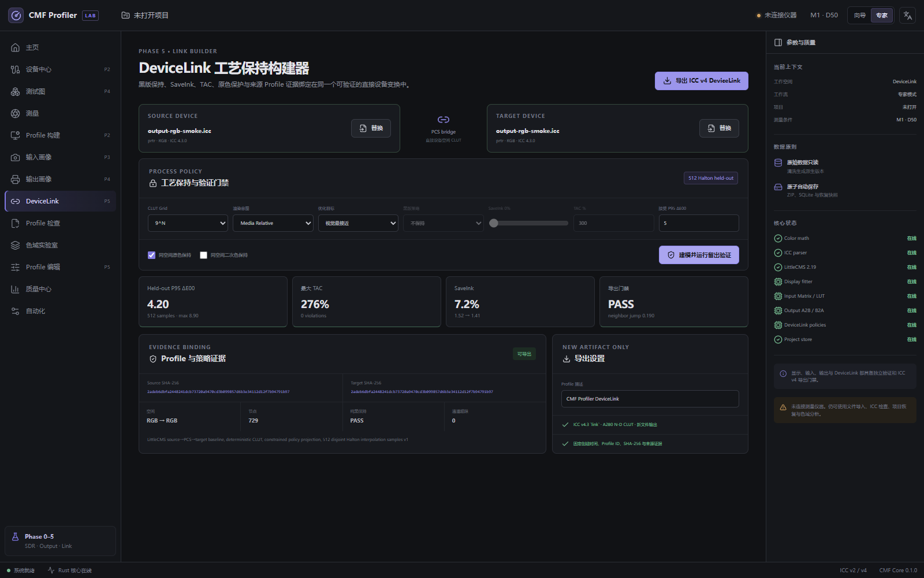This screenshot has width=924, height=578.
Task: Click the Profile description input field
Action: 650,399
